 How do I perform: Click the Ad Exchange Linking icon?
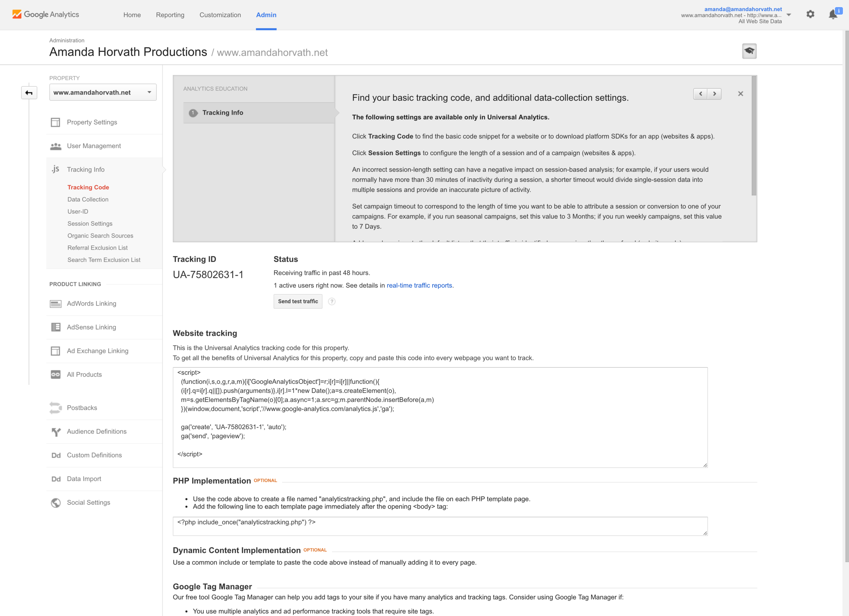tap(55, 351)
